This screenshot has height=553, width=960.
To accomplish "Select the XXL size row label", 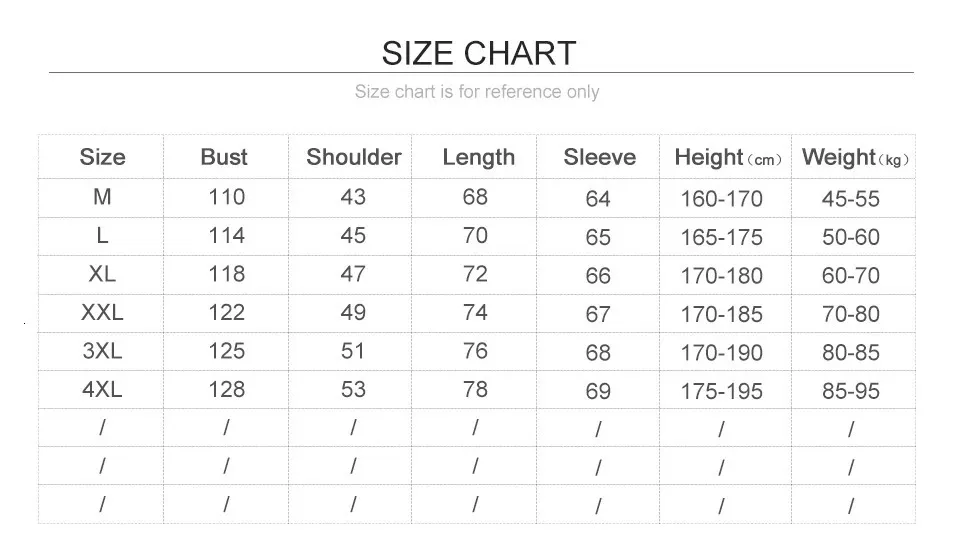I will (102, 313).
